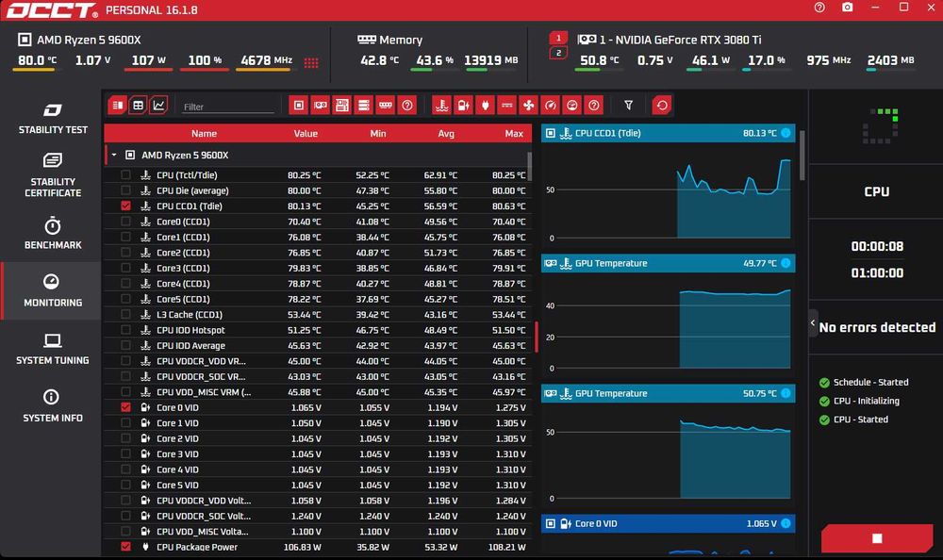This screenshot has height=560, width=943.
Task: Check the Core 5 VID checkbox
Action: pyautogui.click(x=125, y=485)
